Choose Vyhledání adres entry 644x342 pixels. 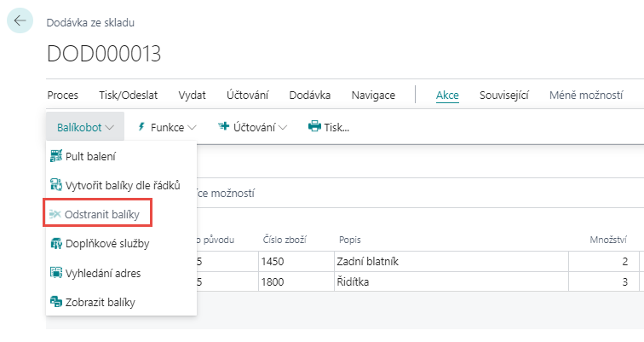[x=121, y=273]
